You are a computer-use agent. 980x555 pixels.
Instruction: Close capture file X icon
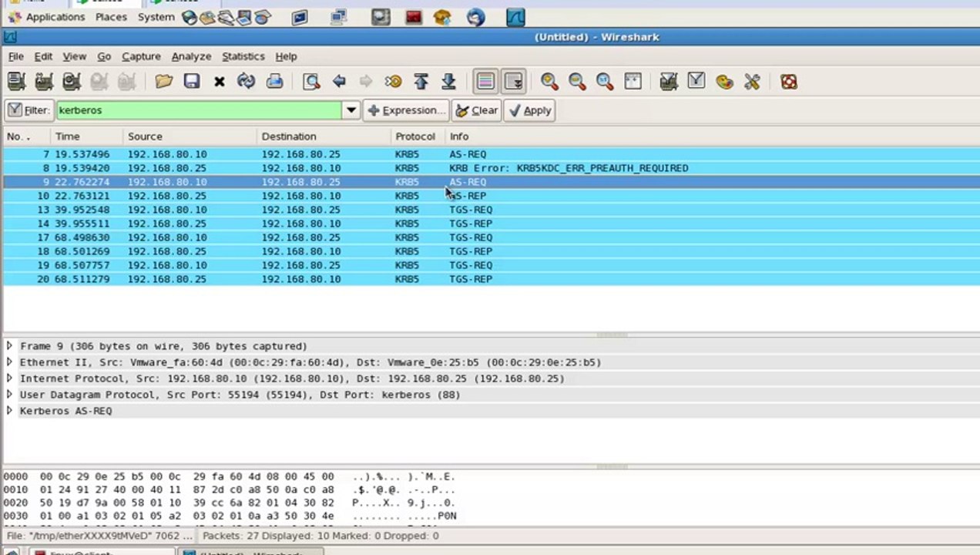pyautogui.click(x=219, y=82)
